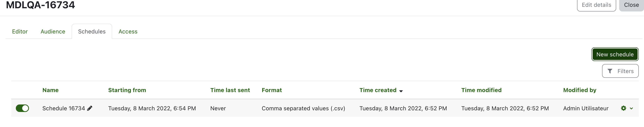The width and height of the screenshot is (644, 127).
Task: Click the Schedule 16734 name text
Action: point(64,108)
